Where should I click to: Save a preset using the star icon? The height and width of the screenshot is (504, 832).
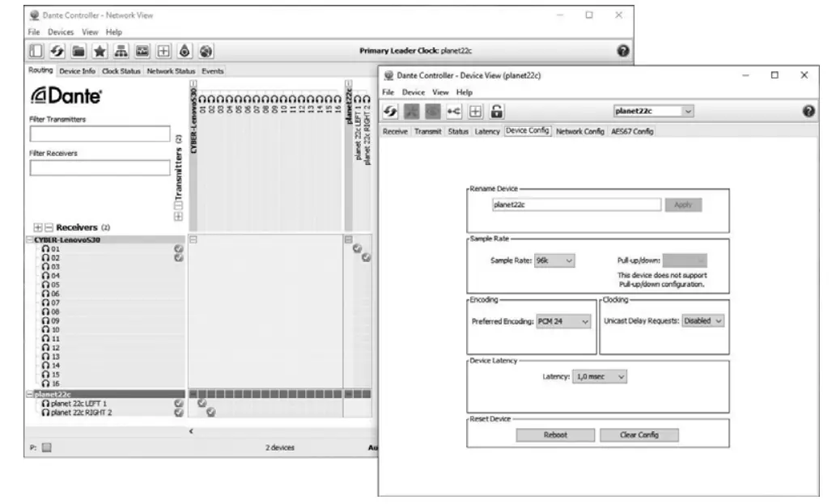tap(100, 53)
